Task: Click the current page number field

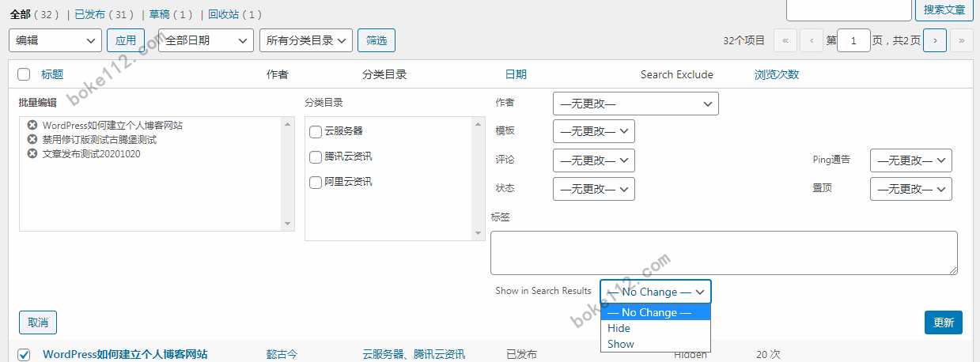Action: click(x=853, y=40)
